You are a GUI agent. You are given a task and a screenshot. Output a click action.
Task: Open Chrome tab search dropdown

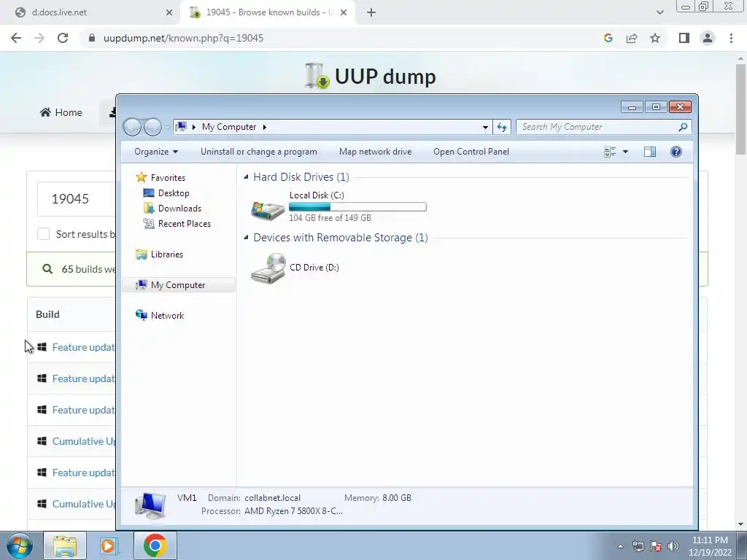[x=659, y=12]
